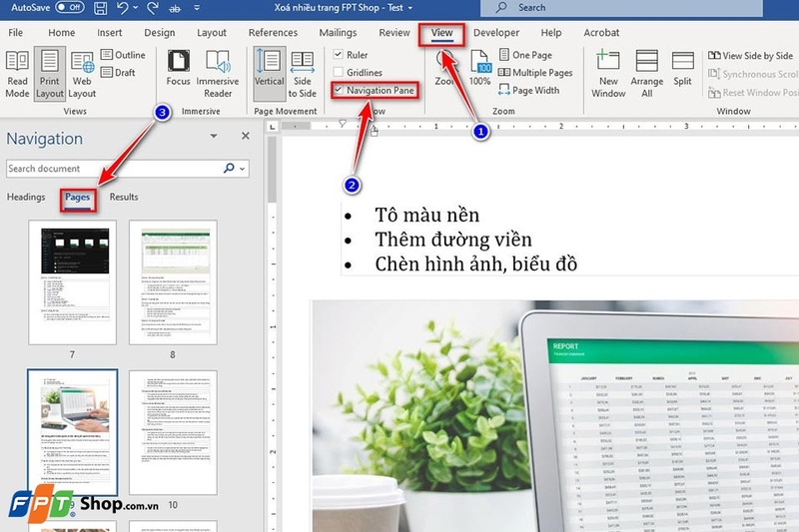Switch to Web Layout view
The height and width of the screenshot is (532, 799).
[82, 74]
